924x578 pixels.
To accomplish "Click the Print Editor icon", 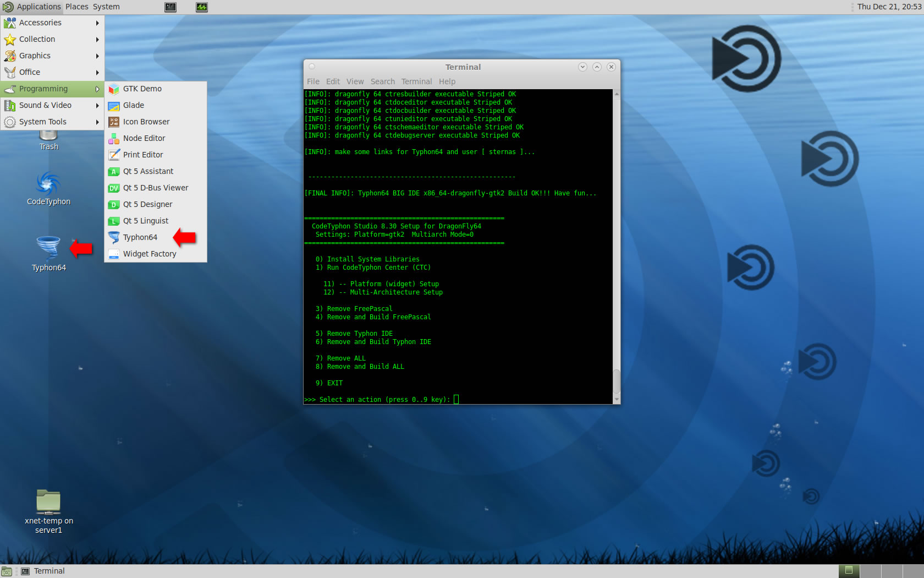I will pyautogui.click(x=114, y=155).
